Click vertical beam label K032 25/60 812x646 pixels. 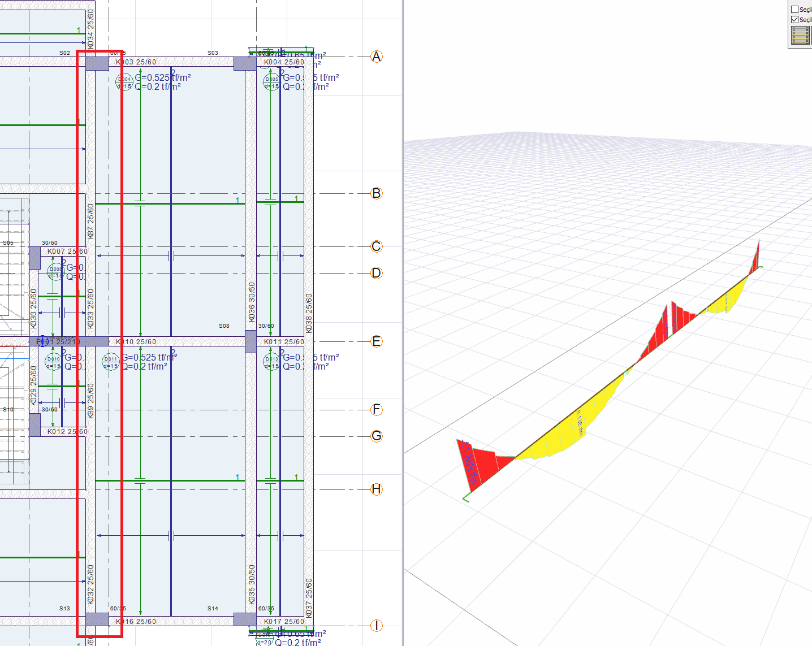(90, 585)
